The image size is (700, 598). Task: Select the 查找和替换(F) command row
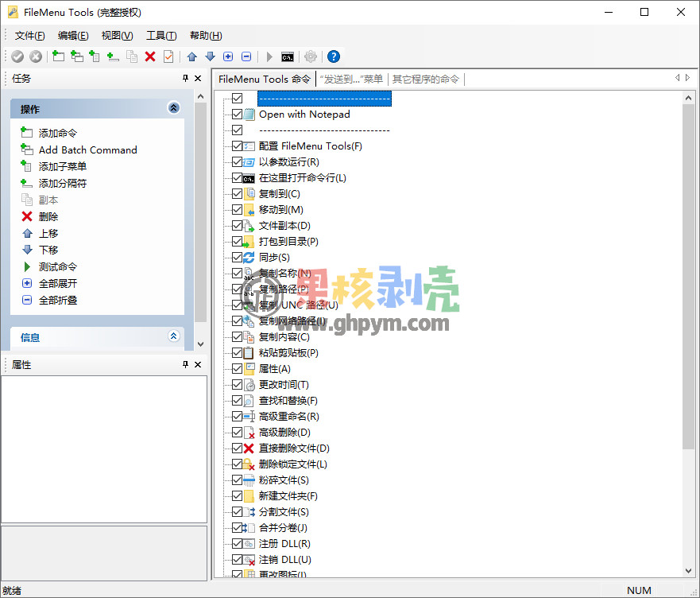coord(288,401)
